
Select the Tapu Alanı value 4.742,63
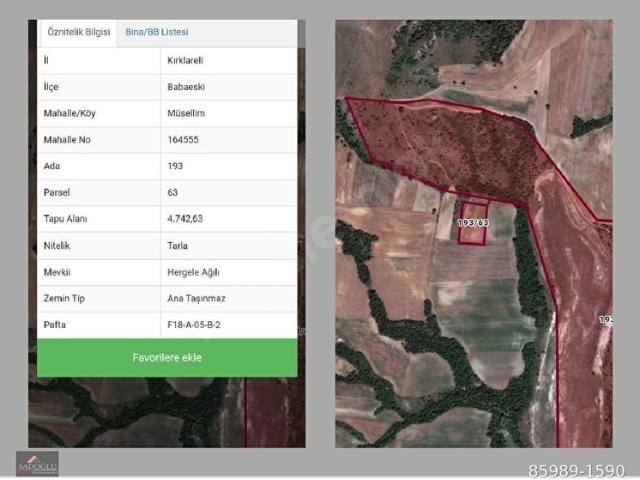[x=184, y=219]
